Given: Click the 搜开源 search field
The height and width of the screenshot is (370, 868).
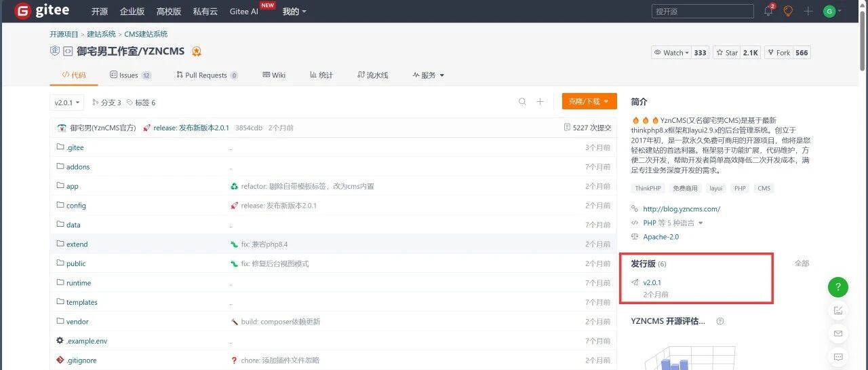Looking at the screenshot, I should 703,11.
